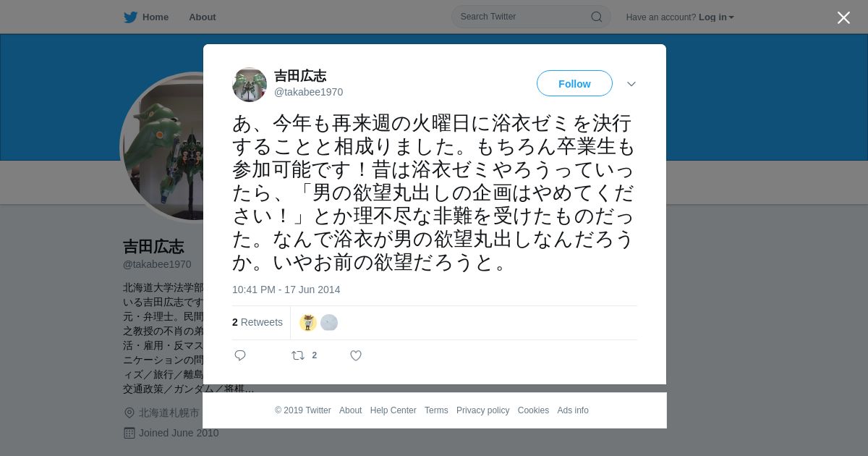Click the retweet arrows icon
This screenshot has height=456, width=868.
[x=297, y=355]
